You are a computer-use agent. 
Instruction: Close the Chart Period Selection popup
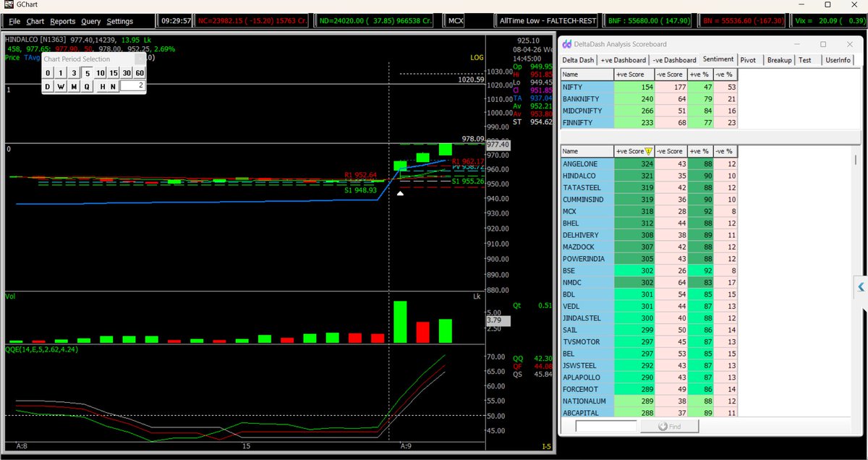coord(141,59)
